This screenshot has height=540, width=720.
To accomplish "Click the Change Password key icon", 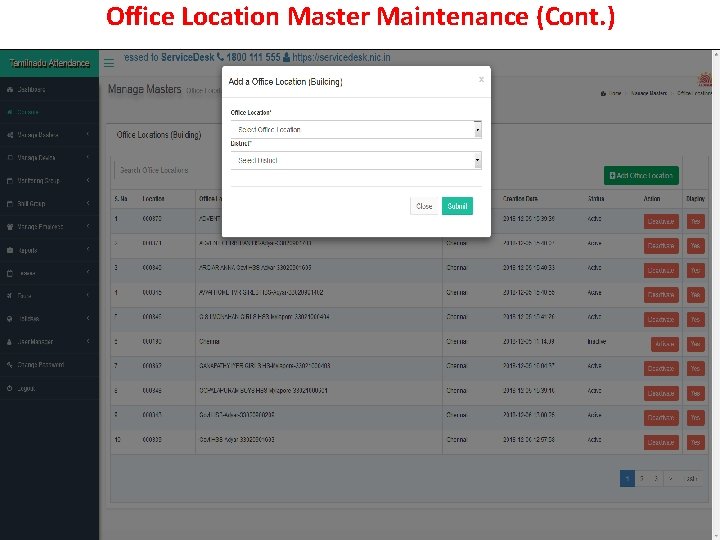I will [10, 365].
